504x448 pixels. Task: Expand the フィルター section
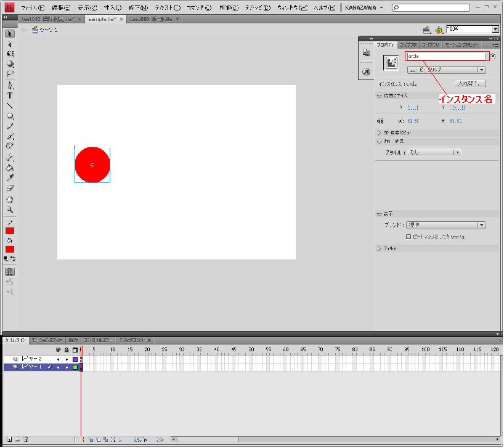379,249
